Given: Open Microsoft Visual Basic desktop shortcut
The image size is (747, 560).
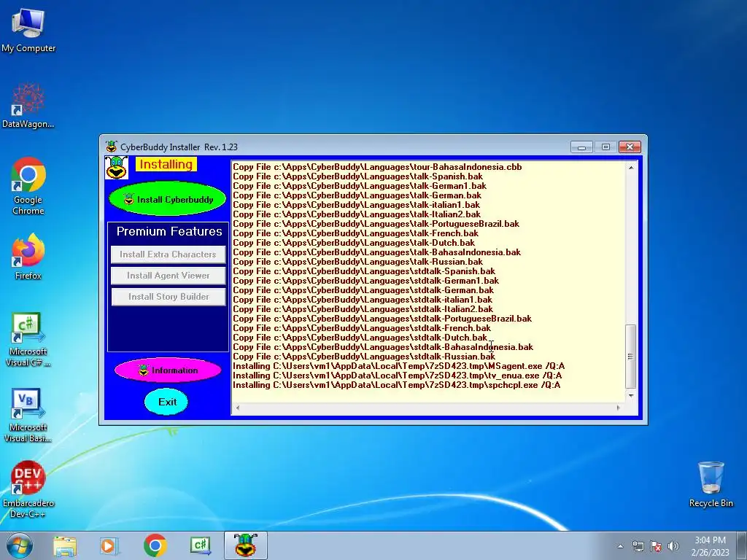Looking at the screenshot, I should pyautogui.click(x=28, y=415).
